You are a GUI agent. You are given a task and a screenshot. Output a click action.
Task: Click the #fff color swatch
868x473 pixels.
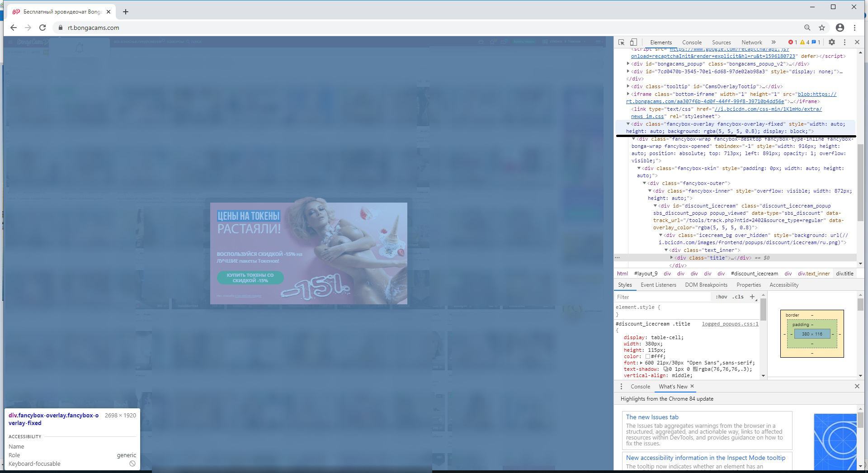coord(648,356)
